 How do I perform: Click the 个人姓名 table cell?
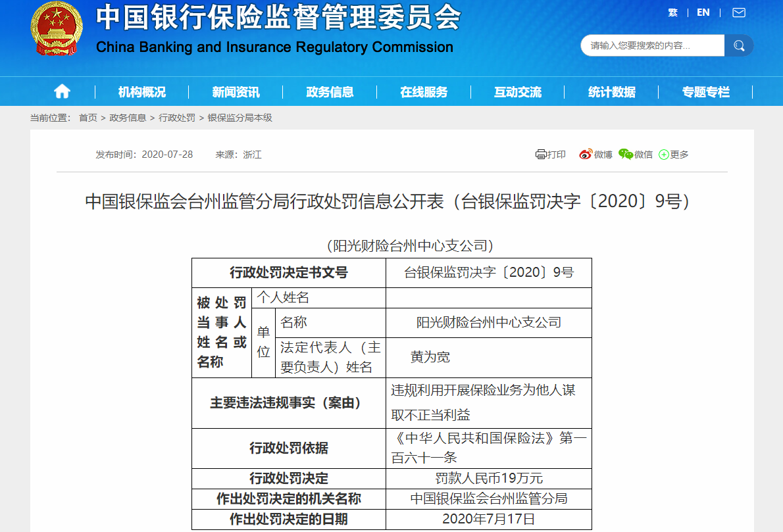pyautogui.click(x=318, y=298)
